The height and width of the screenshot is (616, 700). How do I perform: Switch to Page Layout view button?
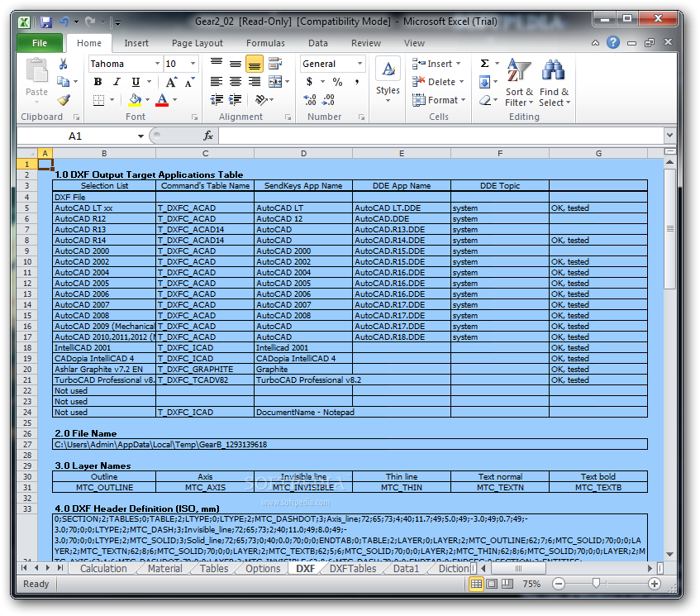pos(492,584)
